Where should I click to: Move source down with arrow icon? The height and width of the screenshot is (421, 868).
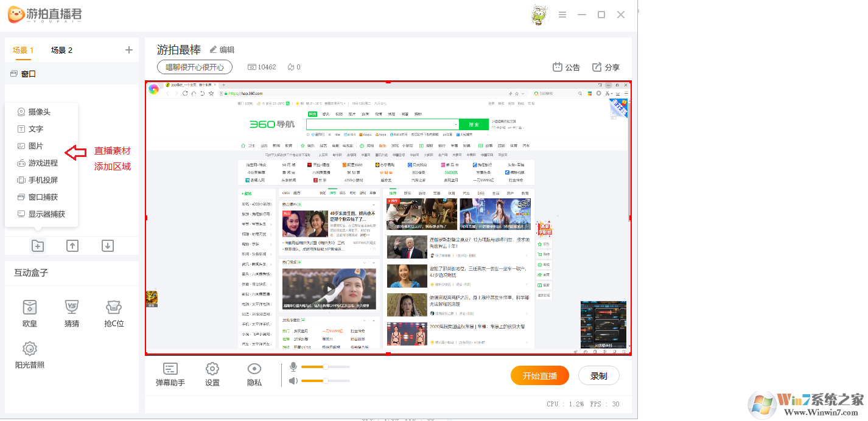click(108, 246)
